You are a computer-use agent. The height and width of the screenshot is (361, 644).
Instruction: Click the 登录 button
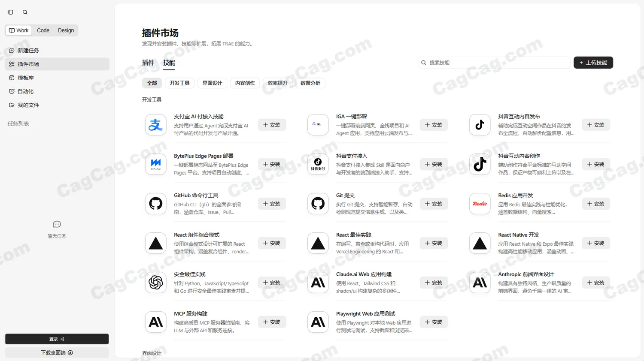click(57, 339)
